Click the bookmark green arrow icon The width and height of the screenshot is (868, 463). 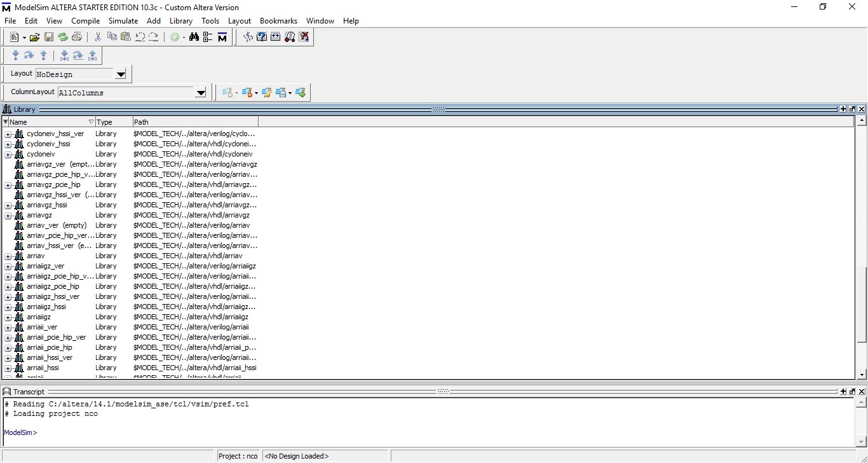[x=301, y=93]
